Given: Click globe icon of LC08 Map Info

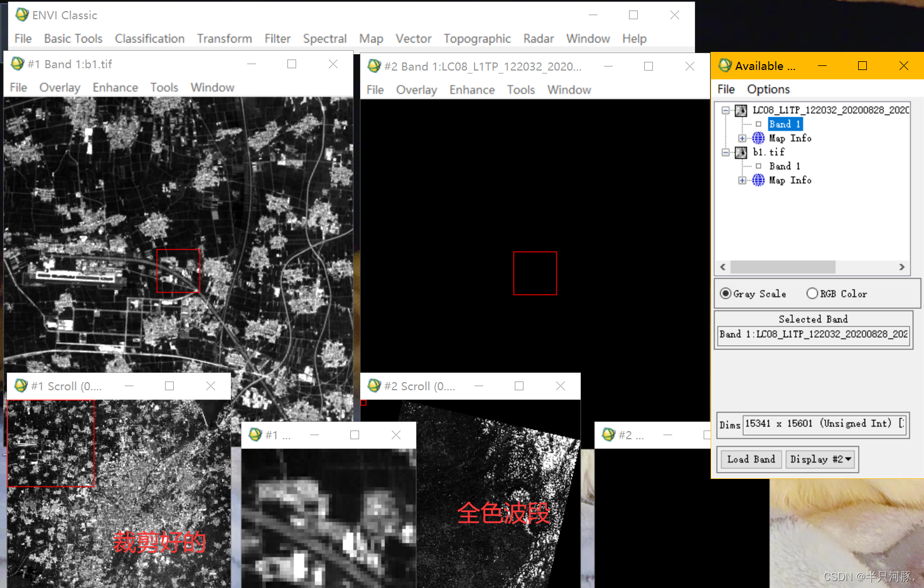Looking at the screenshot, I should [x=758, y=138].
